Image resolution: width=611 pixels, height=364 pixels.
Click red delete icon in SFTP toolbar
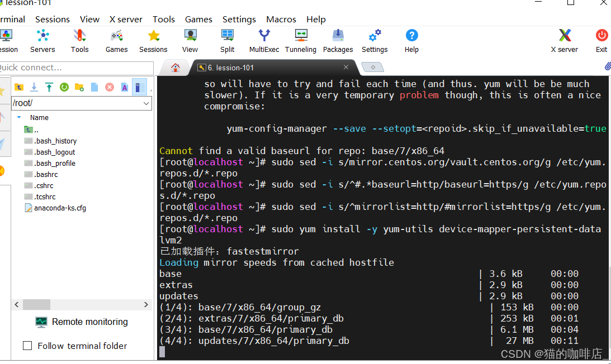[110, 87]
